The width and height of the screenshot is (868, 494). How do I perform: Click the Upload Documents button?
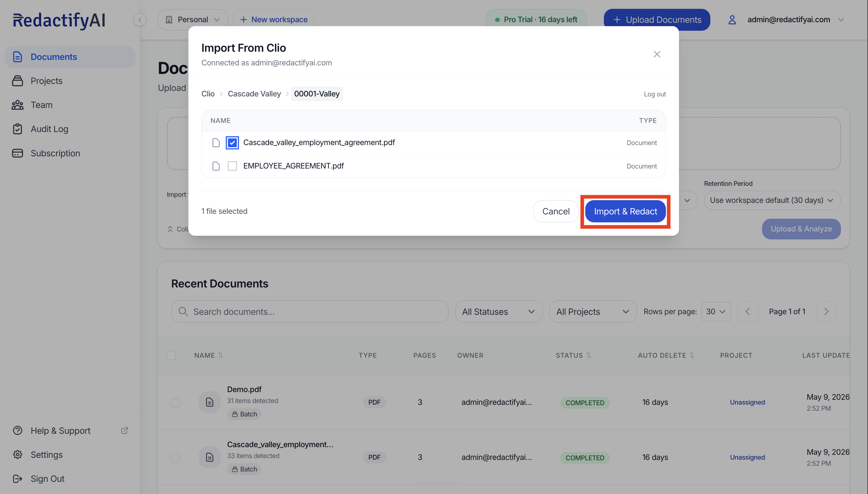[x=657, y=20]
